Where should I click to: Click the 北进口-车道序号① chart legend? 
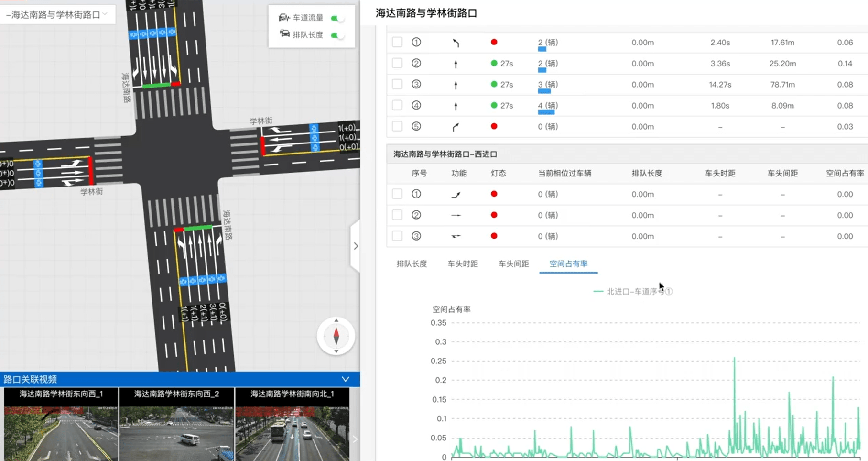(633, 291)
